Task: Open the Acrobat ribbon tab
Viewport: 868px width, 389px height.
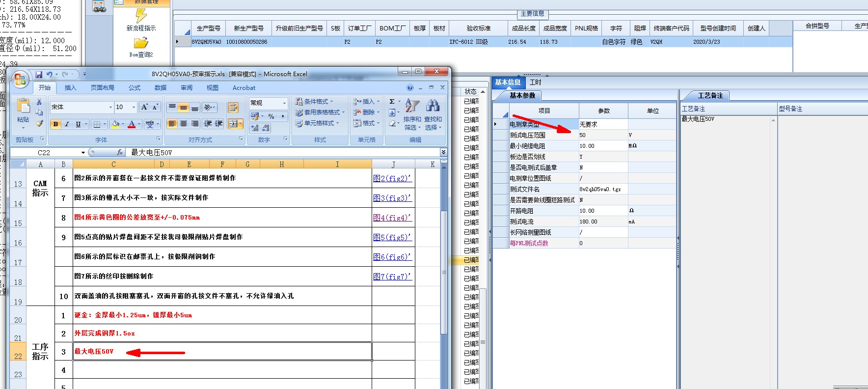Action: (x=244, y=88)
